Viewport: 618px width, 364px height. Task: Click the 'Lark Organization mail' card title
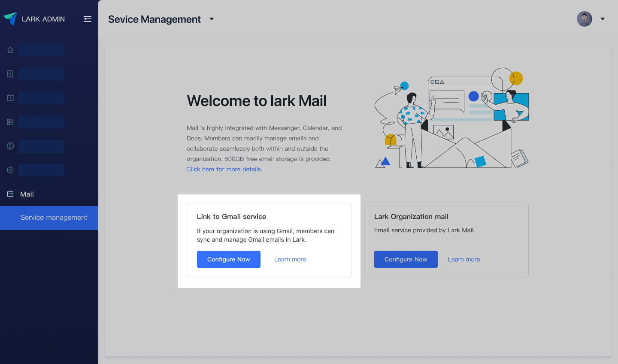pyautogui.click(x=411, y=217)
